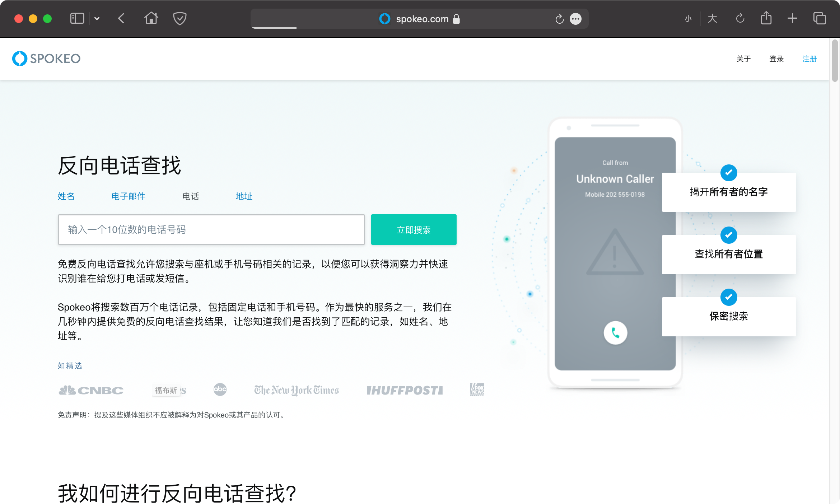Image resolution: width=840 pixels, height=504 pixels.
Task: Click the CNBC logo
Action: pos(91,390)
